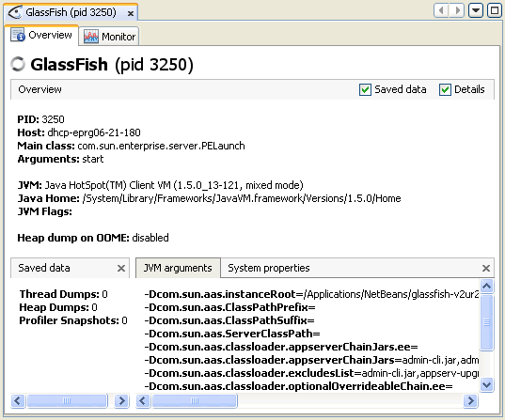This screenshot has width=505, height=420.
Task: Click vertical scrollbar thumb in JVM arguments
Action: pos(486,322)
